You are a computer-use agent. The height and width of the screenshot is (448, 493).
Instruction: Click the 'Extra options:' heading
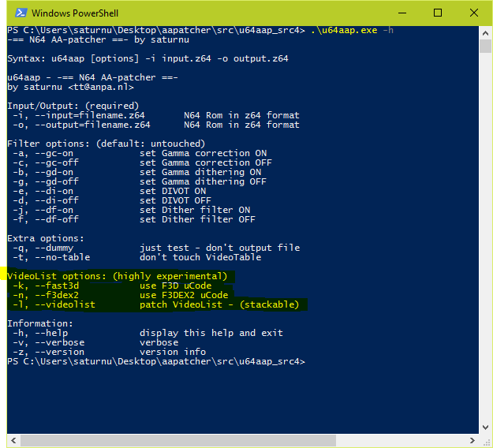(x=46, y=238)
